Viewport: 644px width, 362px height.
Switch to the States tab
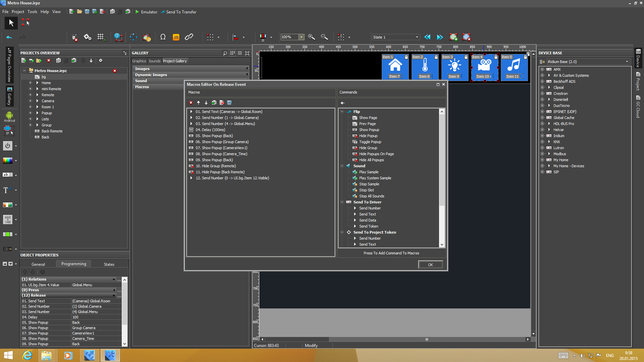tap(109, 264)
